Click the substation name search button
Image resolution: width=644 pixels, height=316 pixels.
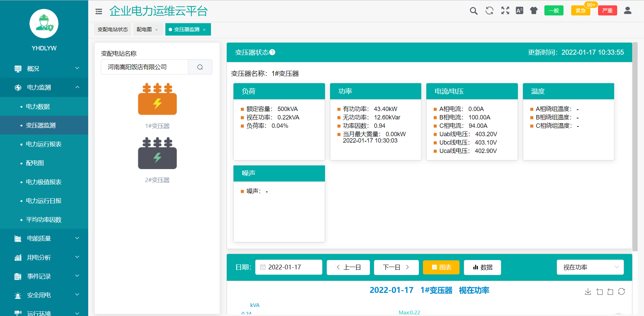pyautogui.click(x=200, y=67)
